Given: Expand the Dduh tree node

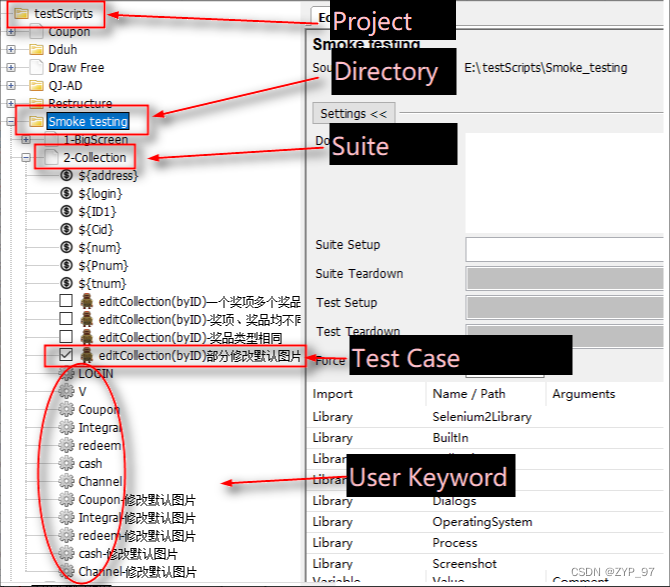Looking at the screenshot, I should (x=11, y=50).
